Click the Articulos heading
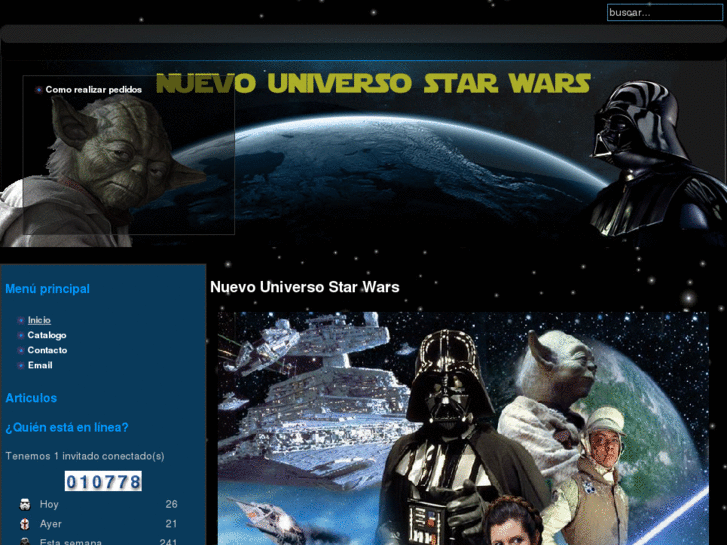The height and width of the screenshot is (545, 727). click(31, 398)
